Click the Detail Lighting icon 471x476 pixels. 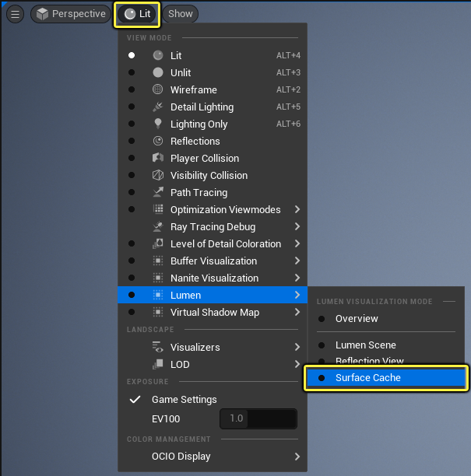tap(158, 107)
